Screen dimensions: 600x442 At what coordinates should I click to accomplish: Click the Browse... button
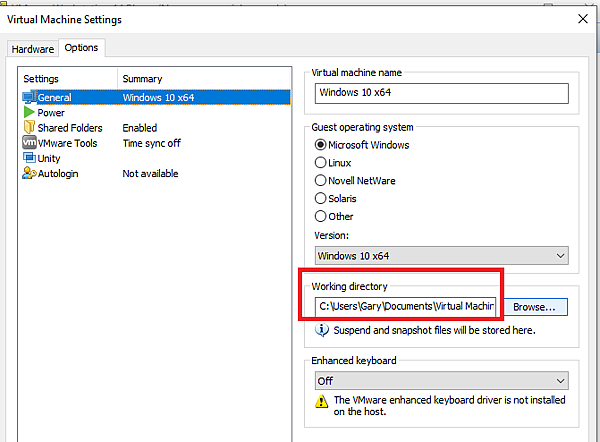534,307
